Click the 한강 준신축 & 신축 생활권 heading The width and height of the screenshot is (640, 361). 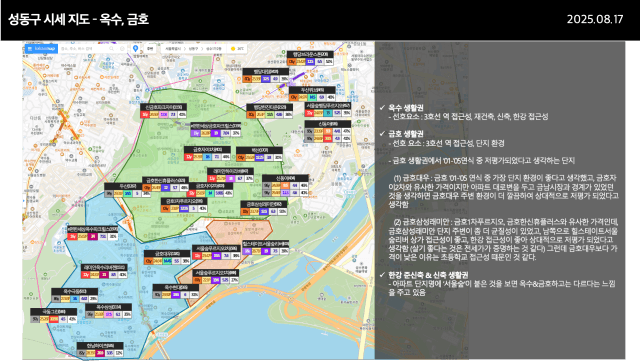428,275
